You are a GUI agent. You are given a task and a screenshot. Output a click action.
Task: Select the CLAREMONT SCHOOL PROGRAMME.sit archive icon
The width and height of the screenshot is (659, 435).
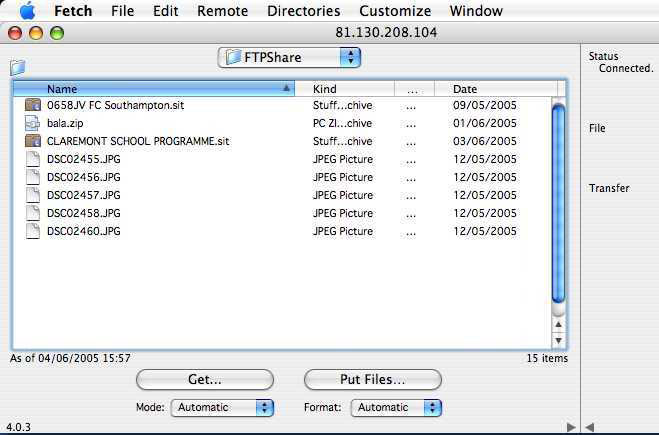pyautogui.click(x=33, y=141)
